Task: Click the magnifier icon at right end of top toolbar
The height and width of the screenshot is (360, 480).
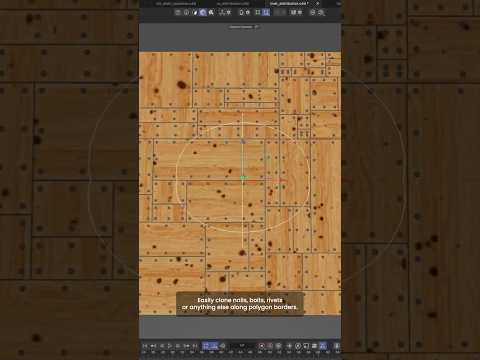Action: 321,13
